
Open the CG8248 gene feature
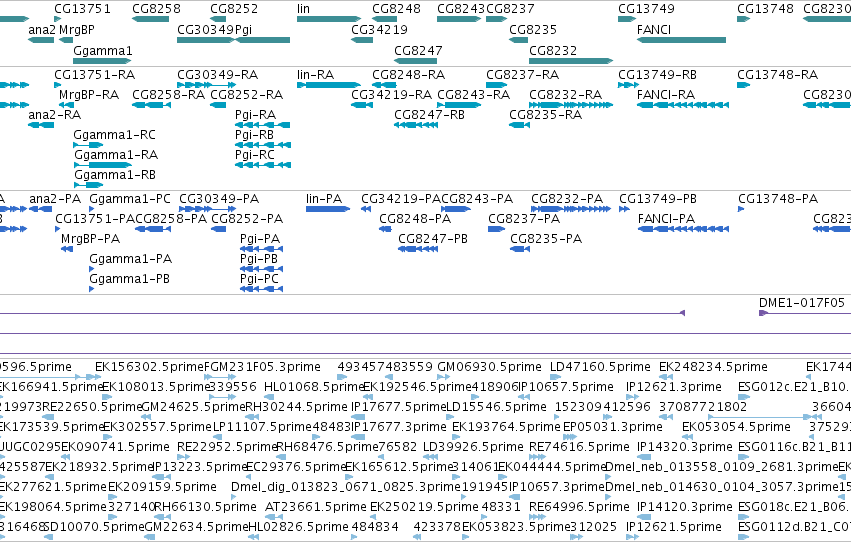[x=384, y=19]
